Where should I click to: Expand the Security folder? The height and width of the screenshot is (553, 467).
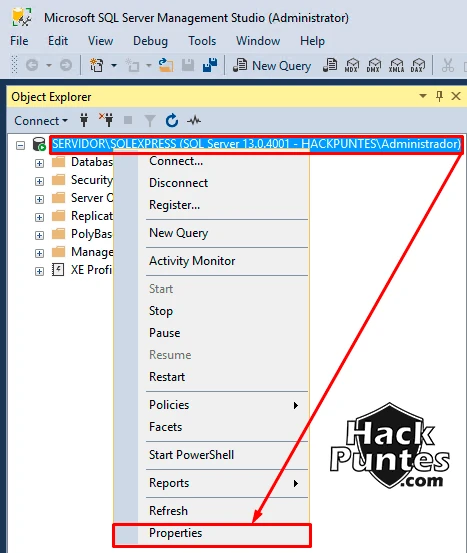click(40, 181)
